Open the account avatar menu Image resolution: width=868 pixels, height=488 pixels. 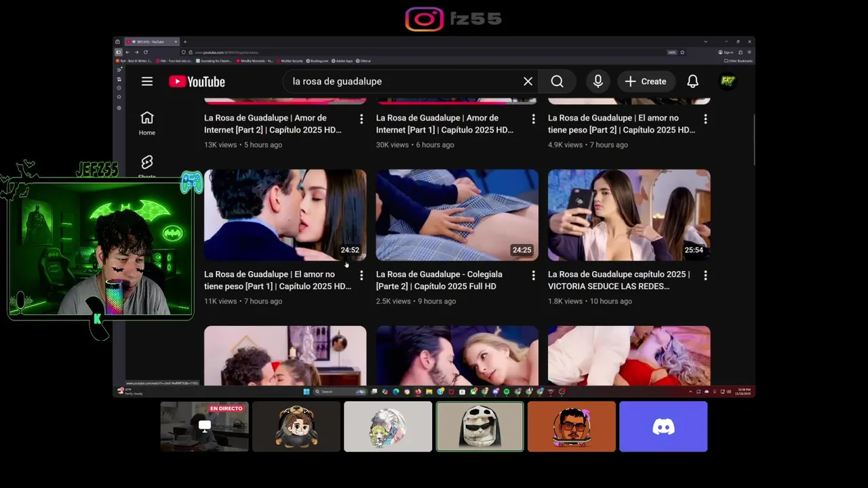coord(728,81)
